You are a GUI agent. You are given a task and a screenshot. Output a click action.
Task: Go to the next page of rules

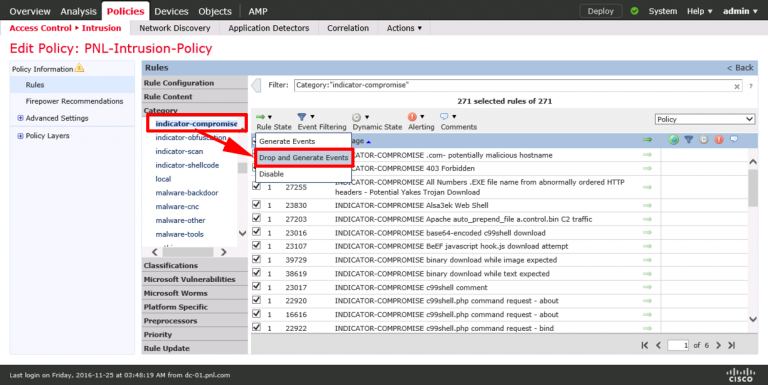pos(718,345)
